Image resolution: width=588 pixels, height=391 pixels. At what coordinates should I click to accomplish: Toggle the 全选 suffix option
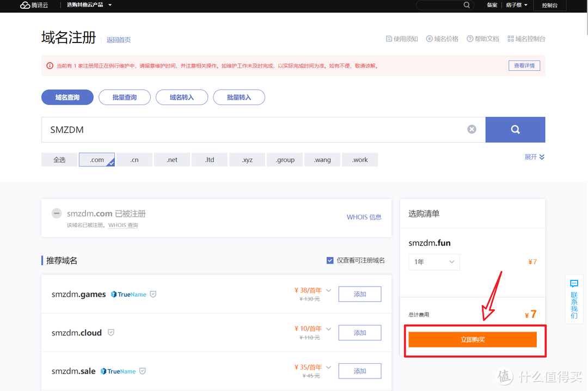tap(59, 160)
